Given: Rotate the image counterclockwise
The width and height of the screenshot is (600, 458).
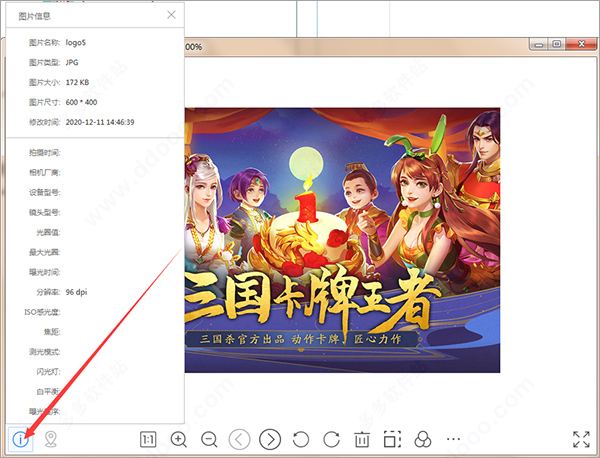Looking at the screenshot, I should click(301, 440).
